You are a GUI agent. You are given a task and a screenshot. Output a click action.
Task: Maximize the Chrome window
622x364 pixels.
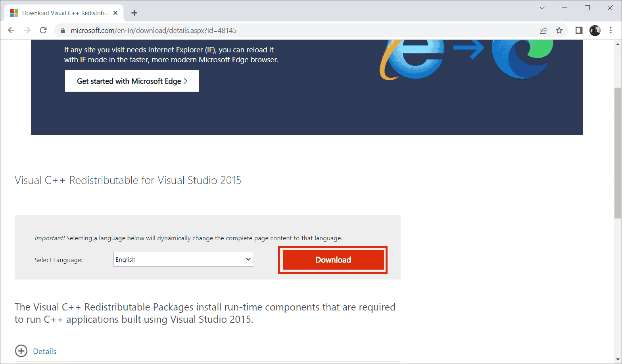coord(587,8)
